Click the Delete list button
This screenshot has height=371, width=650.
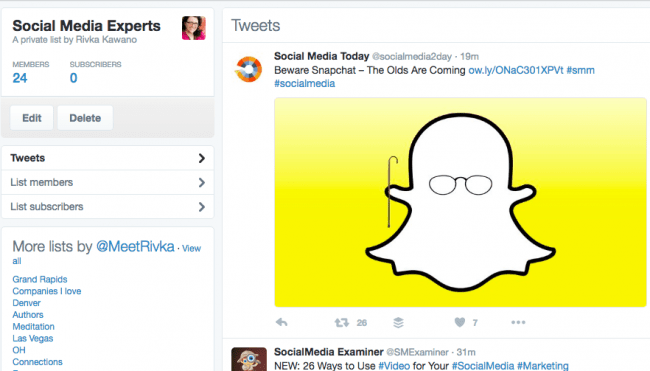85,118
